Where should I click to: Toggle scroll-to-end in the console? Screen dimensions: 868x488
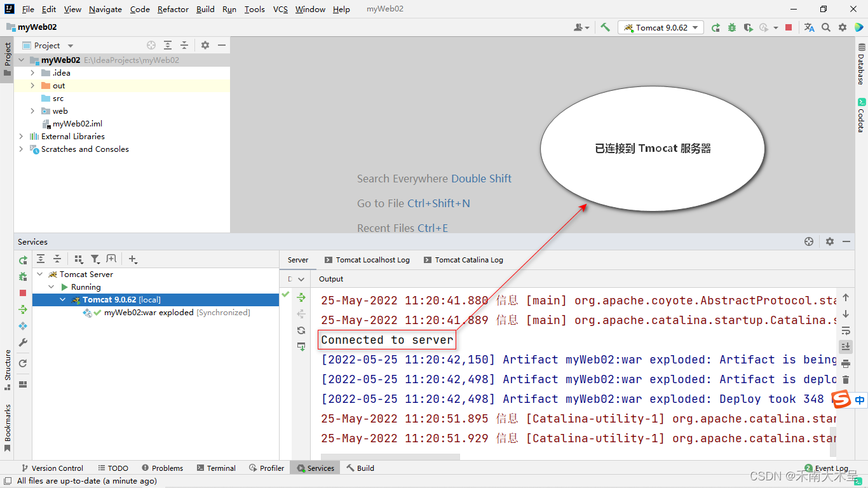tap(845, 346)
